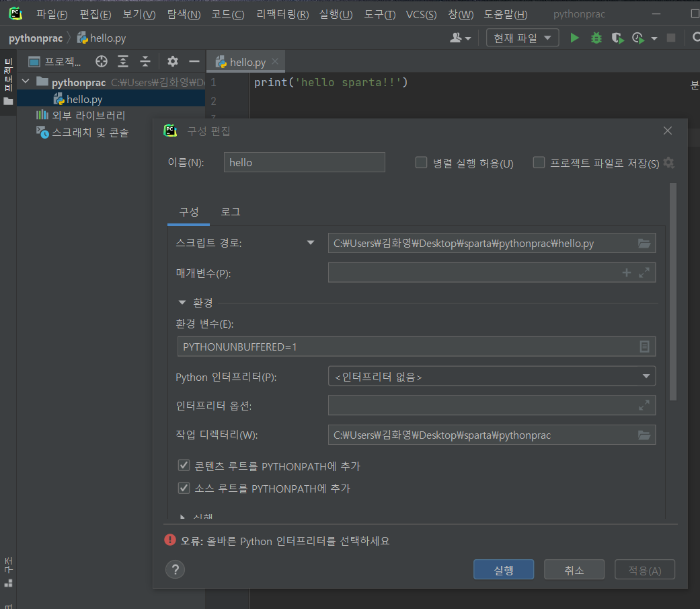Open the 편집(E) menu
The width and height of the screenshot is (700, 609).
click(x=95, y=14)
